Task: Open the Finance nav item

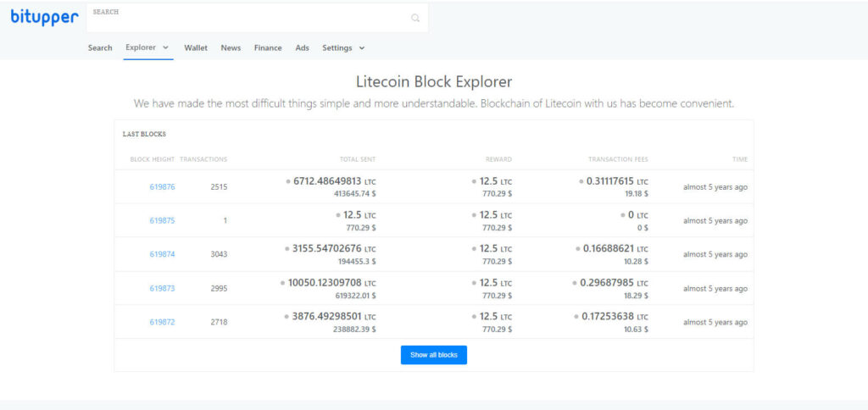Action: click(x=268, y=48)
